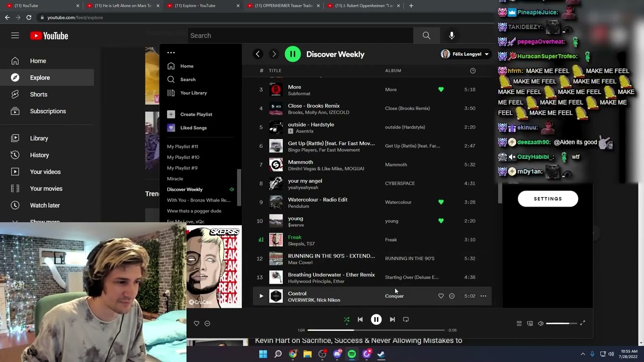Select My Playlist #11
This screenshot has width=644, height=362.
183,146
